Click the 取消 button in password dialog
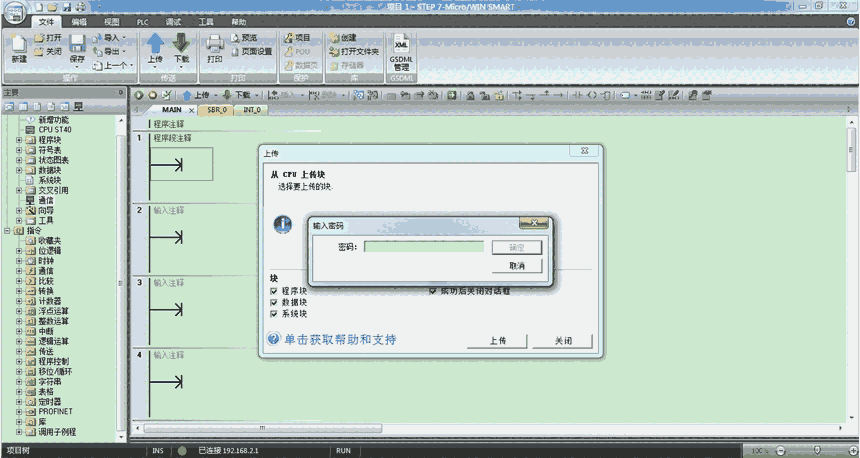Screen dimensions: 860x458 click(x=516, y=266)
